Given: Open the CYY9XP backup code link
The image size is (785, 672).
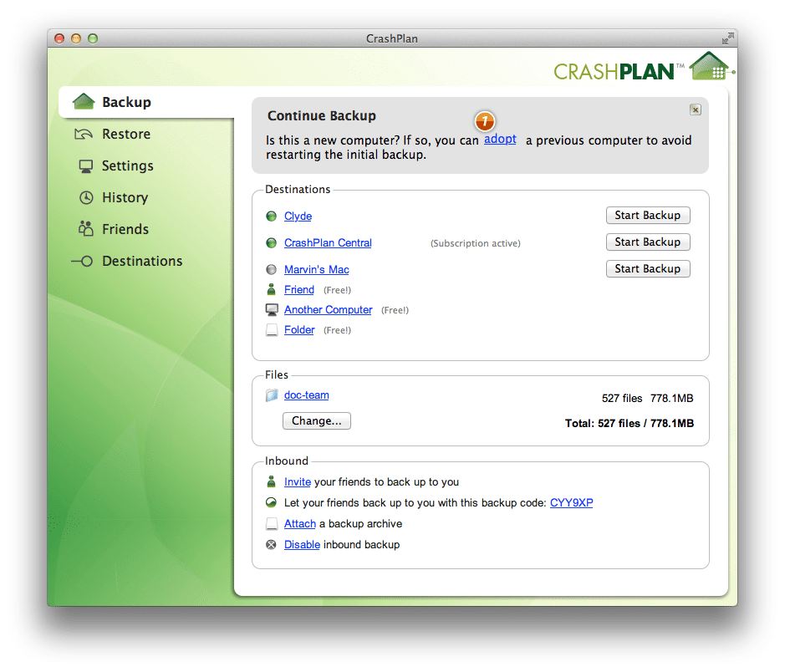Looking at the screenshot, I should click(571, 502).
